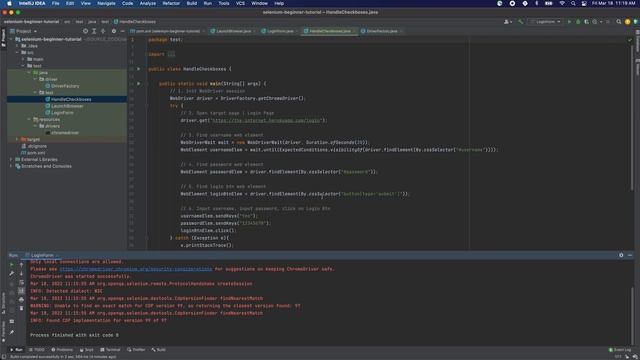Image resolution: width=640 pixels, height=360 pixels.
Task: Run LoginForm with the green play icon
Action: 569,22
